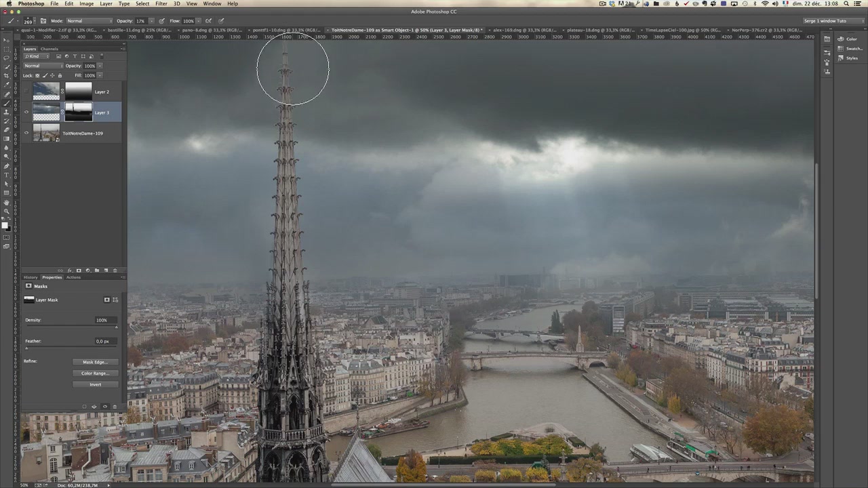The image size is (868, 488).
Task: Click the foreground color swatch in toolbox
Action: point(5,225)
